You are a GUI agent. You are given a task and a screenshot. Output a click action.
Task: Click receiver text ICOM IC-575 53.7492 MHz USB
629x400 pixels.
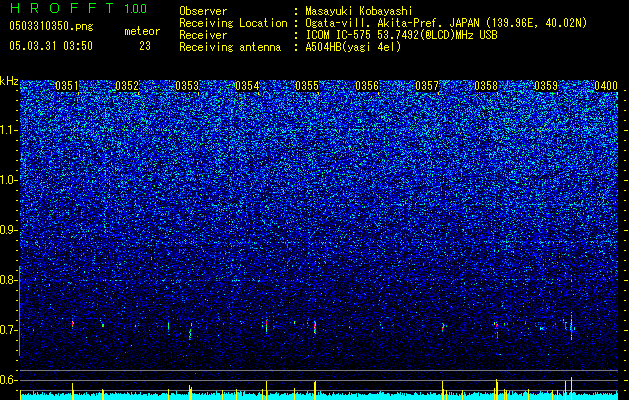click(401, 35)
